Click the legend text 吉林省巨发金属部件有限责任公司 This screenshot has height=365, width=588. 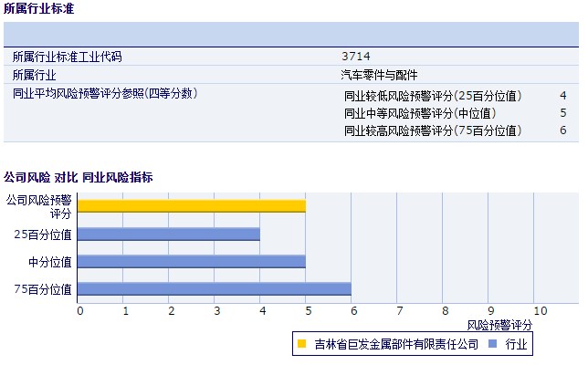click(396, 345)
